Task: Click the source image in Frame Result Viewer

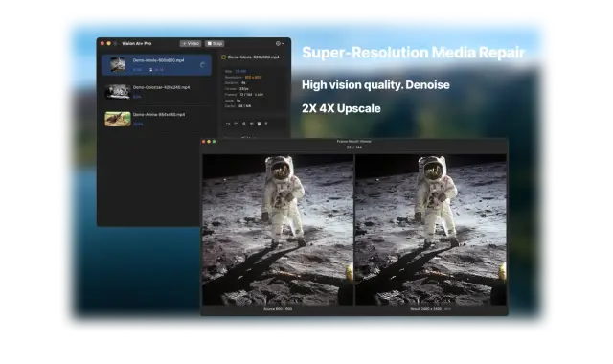Action: pyautogui.click(x=278, y=230)
